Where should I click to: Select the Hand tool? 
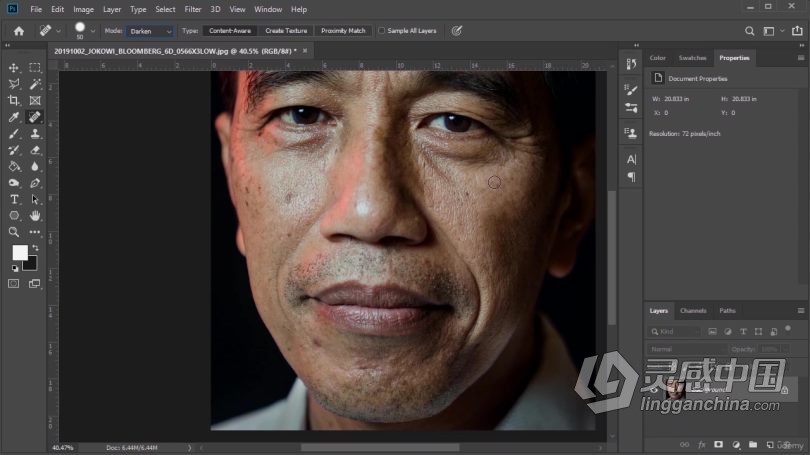tap(35, 215)
